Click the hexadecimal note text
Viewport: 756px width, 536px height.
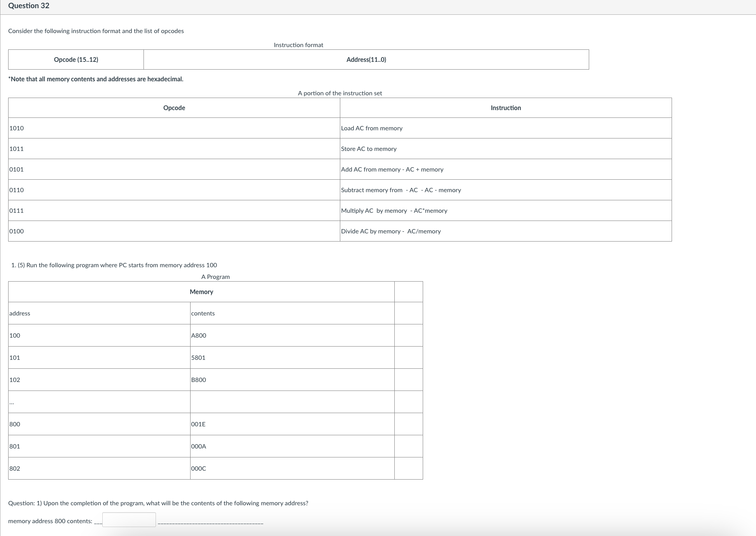pos(96,79)
